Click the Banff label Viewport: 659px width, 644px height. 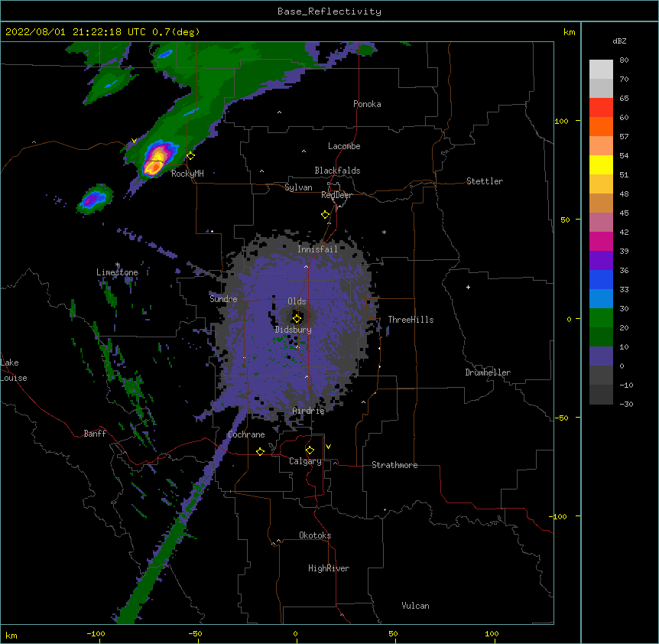tap(95, 434)
